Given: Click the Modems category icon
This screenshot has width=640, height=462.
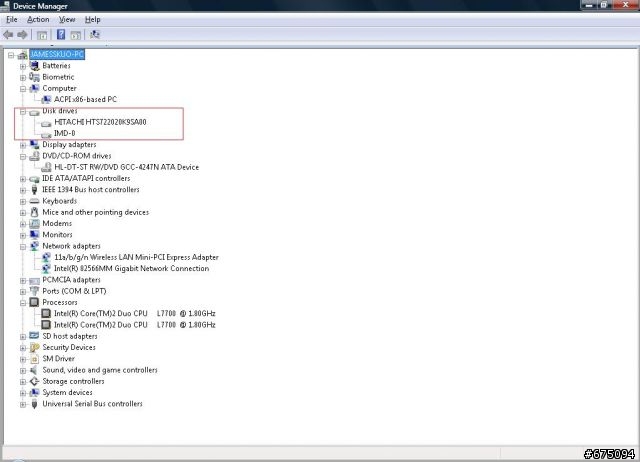Looking at the screenshot, I should point(35,224).
